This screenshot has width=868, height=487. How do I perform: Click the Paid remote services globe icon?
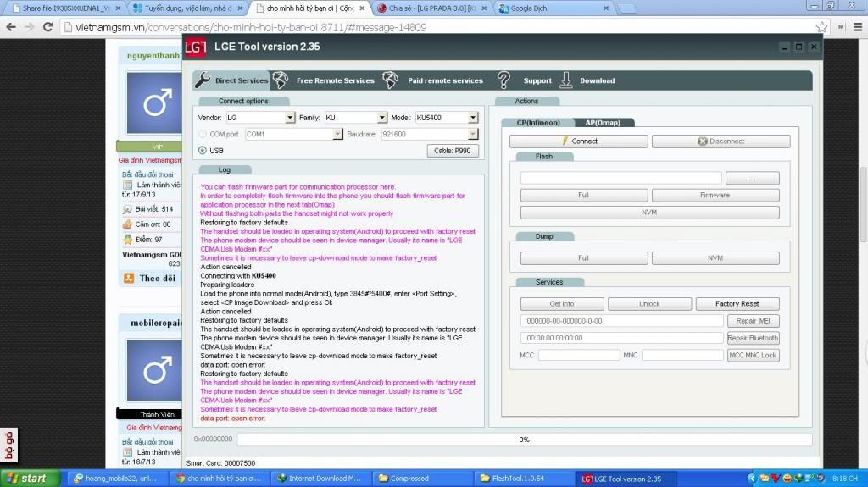click(x=390, y=80)
